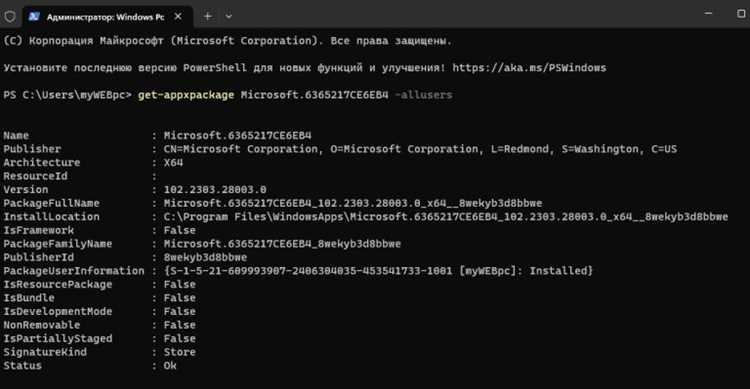This screenshot has width=750, height=389.
Task: Click the PackageUserInformation label
Action: pyautogui.click(x=74, y=271)
